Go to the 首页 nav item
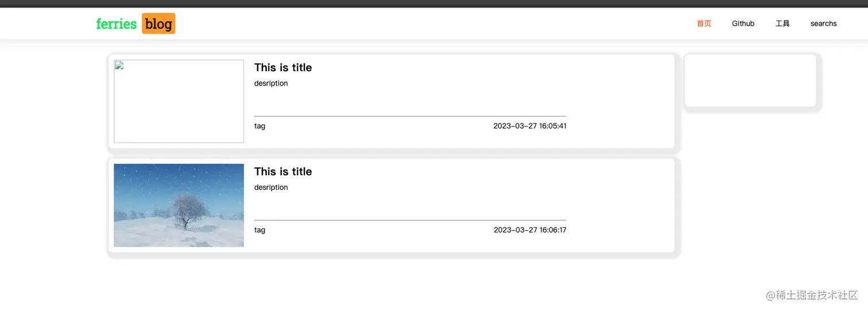The image size is (868, 311). [704, 24]
